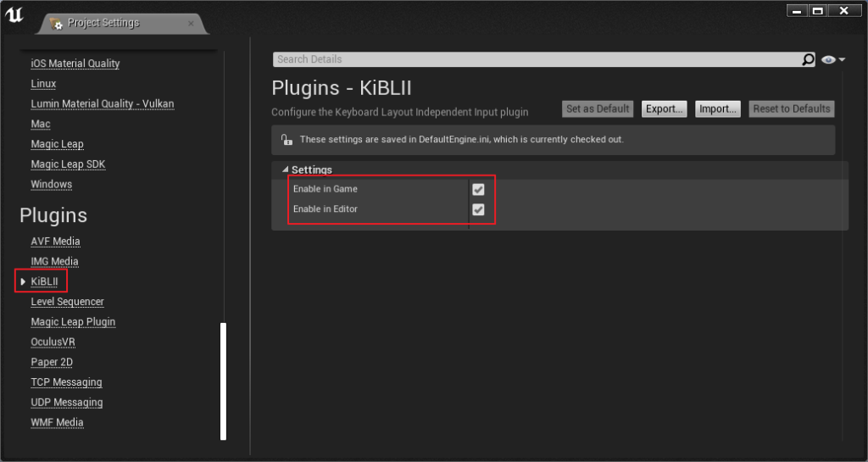868x462 pixels.
Task: Collapse the Settings section triangle
Action: pyautogui.click(x=285, y=170)
